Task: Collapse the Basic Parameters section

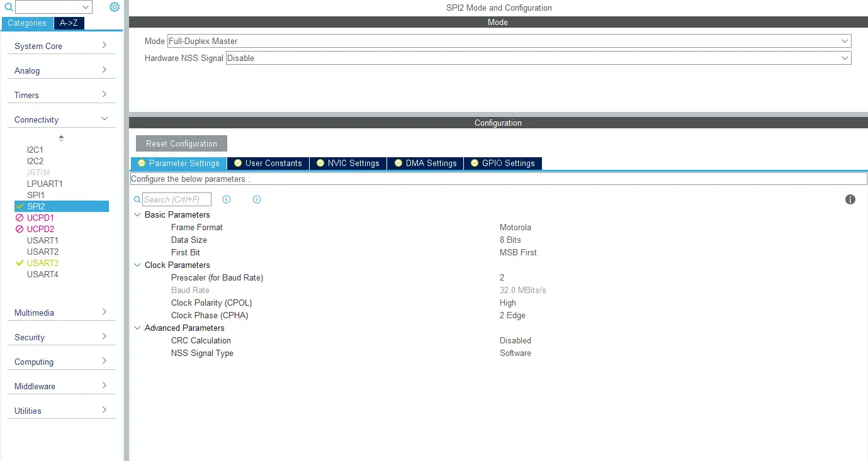Action: click(138, 214)
